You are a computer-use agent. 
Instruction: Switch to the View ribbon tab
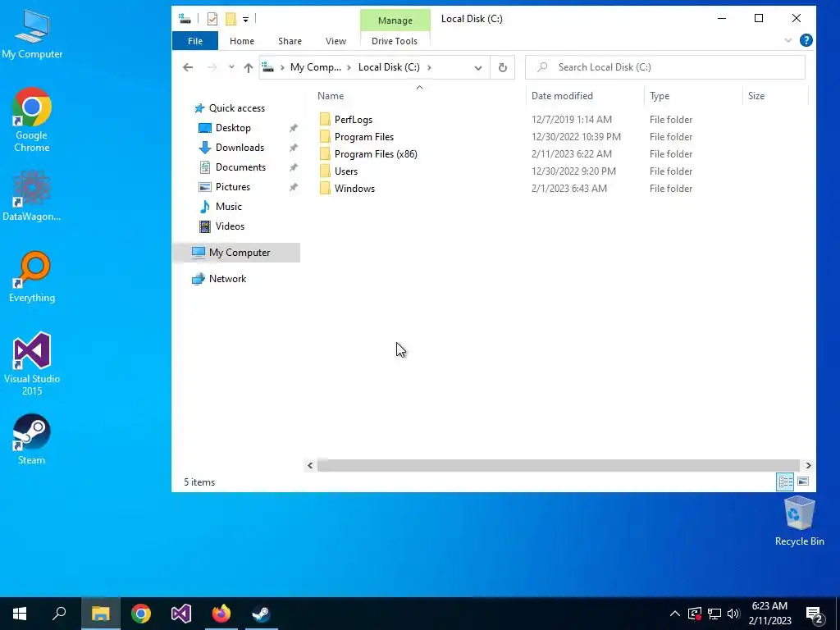[x=336, y=41]
